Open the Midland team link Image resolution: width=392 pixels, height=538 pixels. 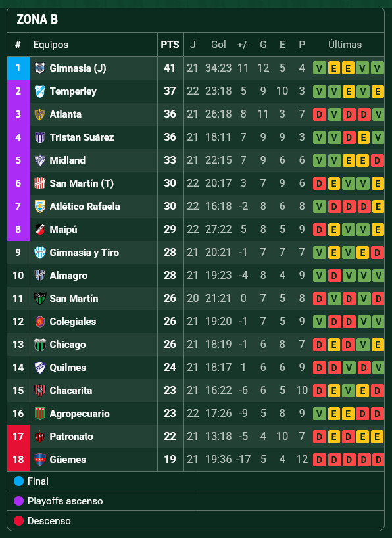[x=67, y=160]
